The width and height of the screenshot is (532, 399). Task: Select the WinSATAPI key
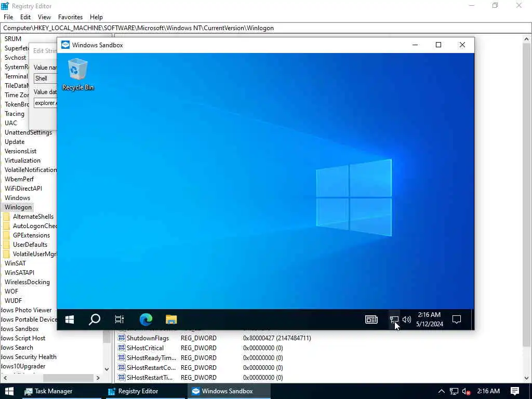click(19, 272)
